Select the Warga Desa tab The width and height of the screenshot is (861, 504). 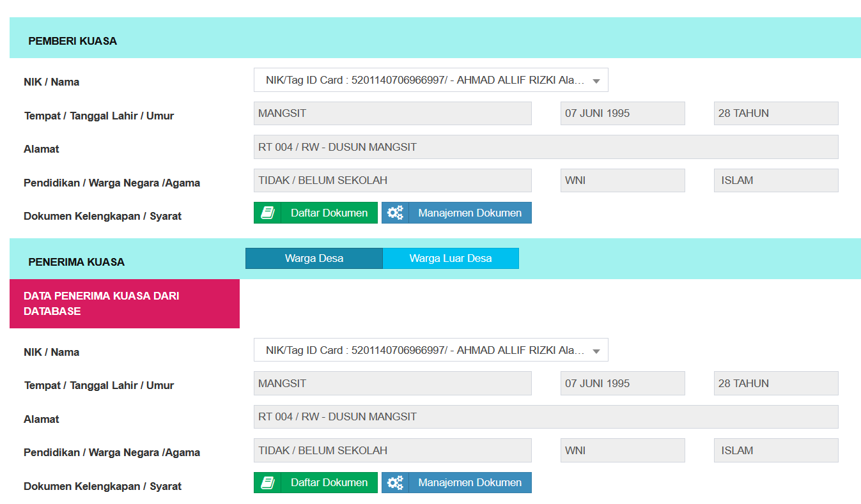[x=314, y=258]
